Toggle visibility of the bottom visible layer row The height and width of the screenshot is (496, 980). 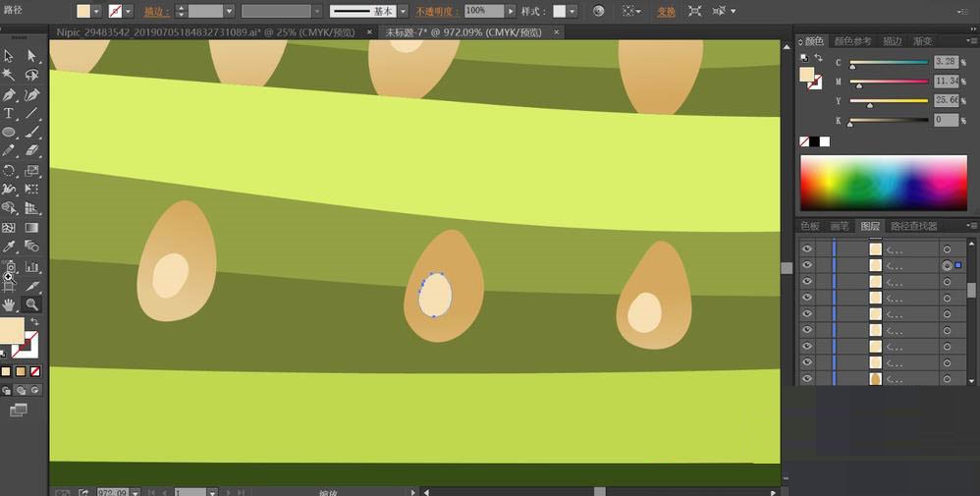click(806, 378)
